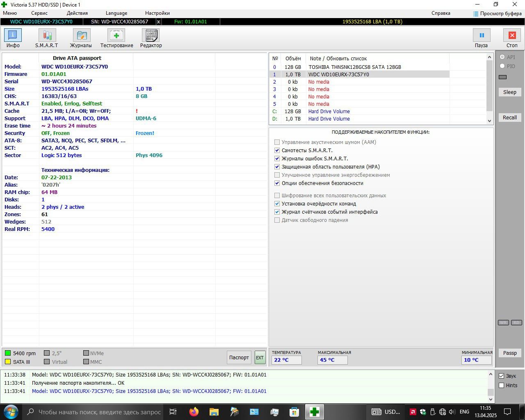
Task: Click the x next to serial number
Action: click(158, 21)
